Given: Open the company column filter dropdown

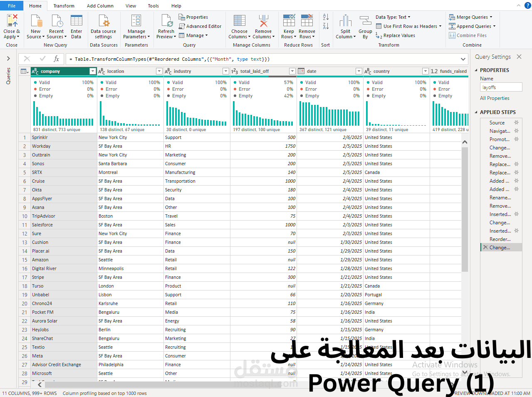Looking at the screenshot, I should tap(93, 71).
